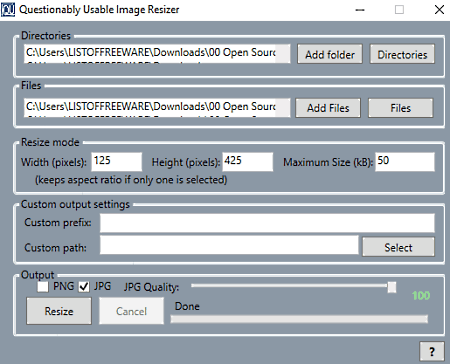Click into the Custom path field
Image resolution: width=450 pixels, height=364 pixels.
click(x=229, y=245)
